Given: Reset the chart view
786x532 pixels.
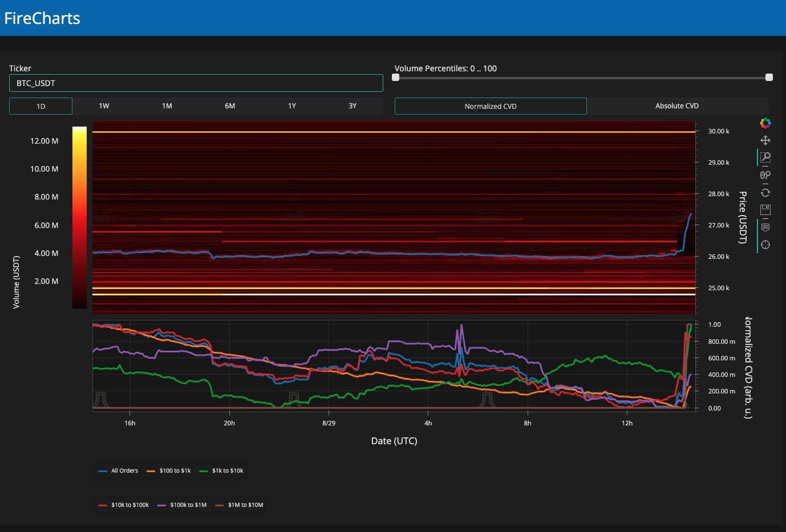Looking at the screenshot, I should tap(765, 193).
